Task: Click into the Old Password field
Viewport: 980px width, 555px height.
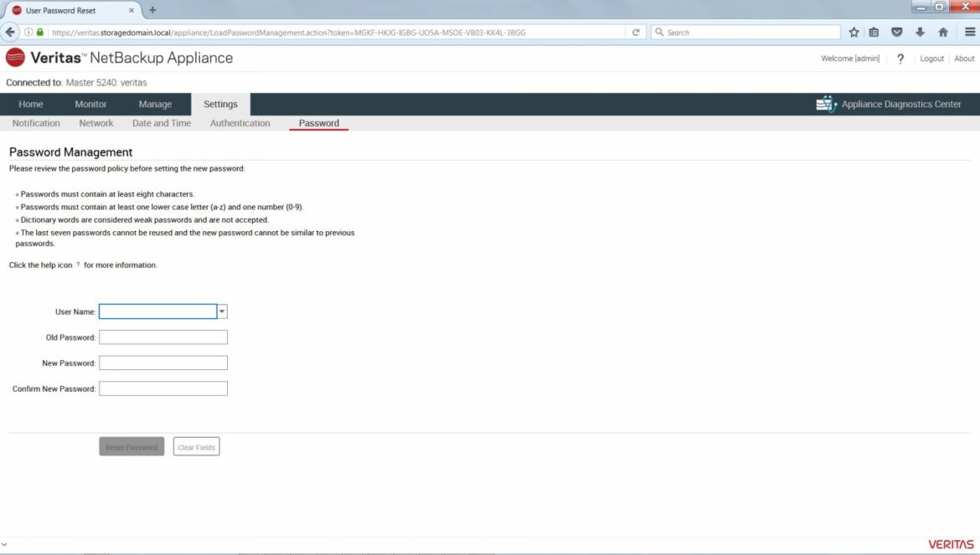Action: point(163,337)
